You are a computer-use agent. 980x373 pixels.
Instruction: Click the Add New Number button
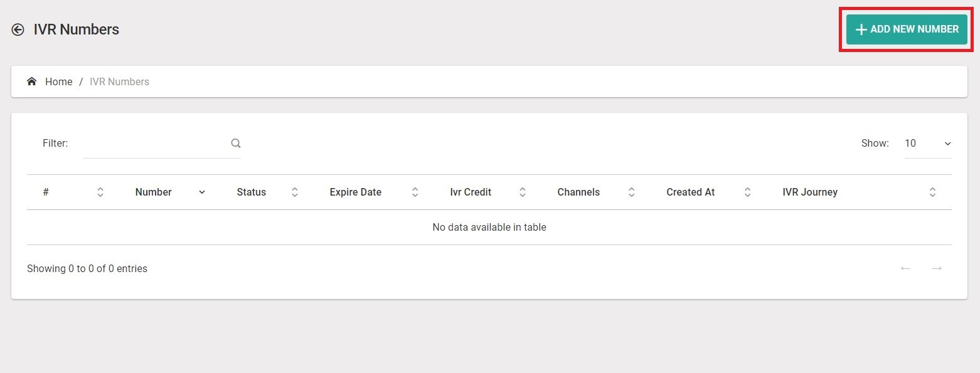tap(907, 29)
